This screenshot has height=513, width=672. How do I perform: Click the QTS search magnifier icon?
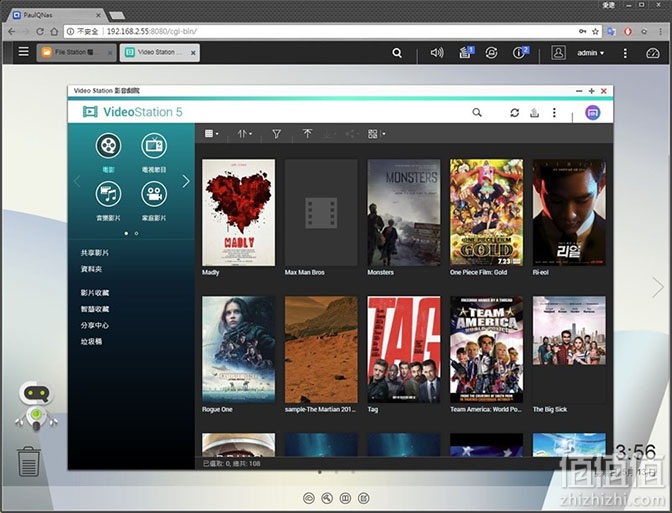coord(397,53)
